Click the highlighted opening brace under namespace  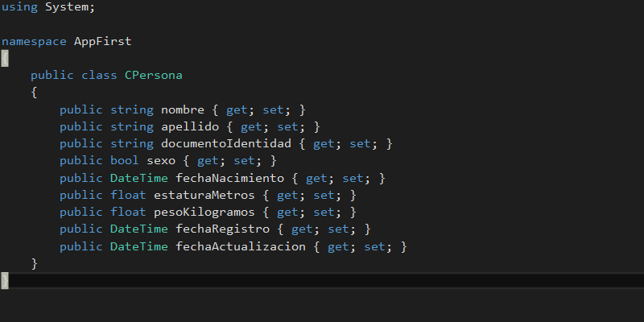[x=5, y=59]
